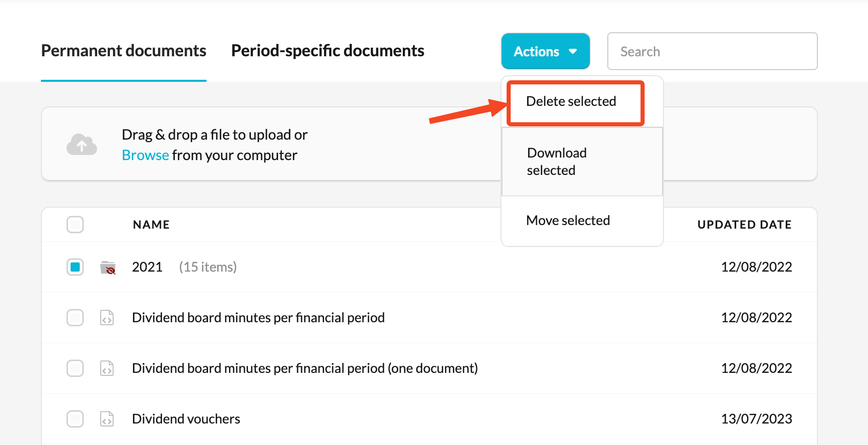The image size is (868, 445).
Task: Open the Permanent documents tab
Action: coord(124,51)
